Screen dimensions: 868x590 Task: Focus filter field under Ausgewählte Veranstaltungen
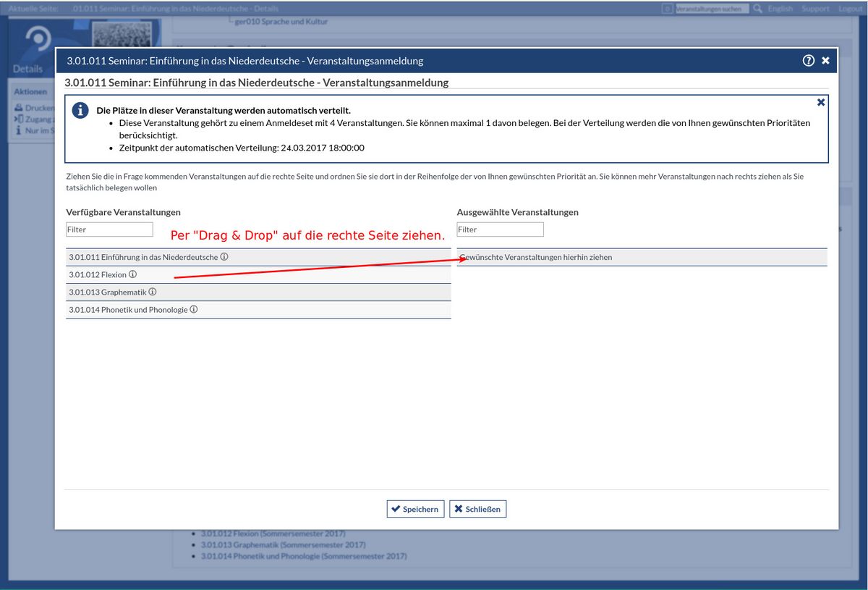coord(500,229)
